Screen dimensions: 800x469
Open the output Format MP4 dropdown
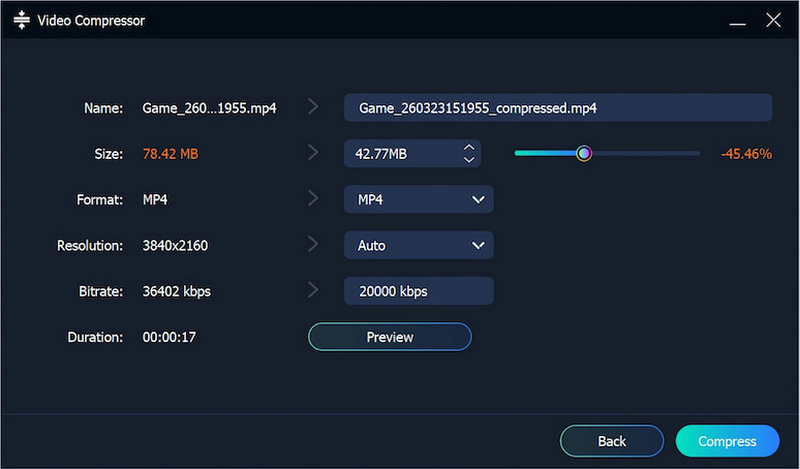(418, 200)
